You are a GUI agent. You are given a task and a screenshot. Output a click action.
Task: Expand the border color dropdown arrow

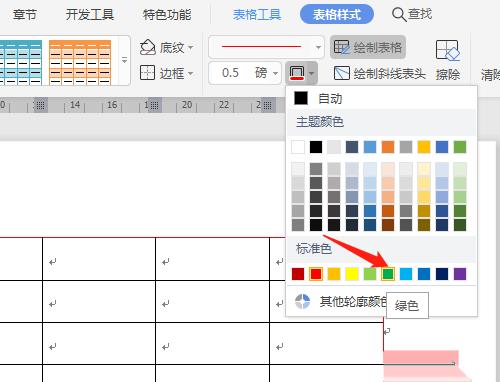(311, 73)
